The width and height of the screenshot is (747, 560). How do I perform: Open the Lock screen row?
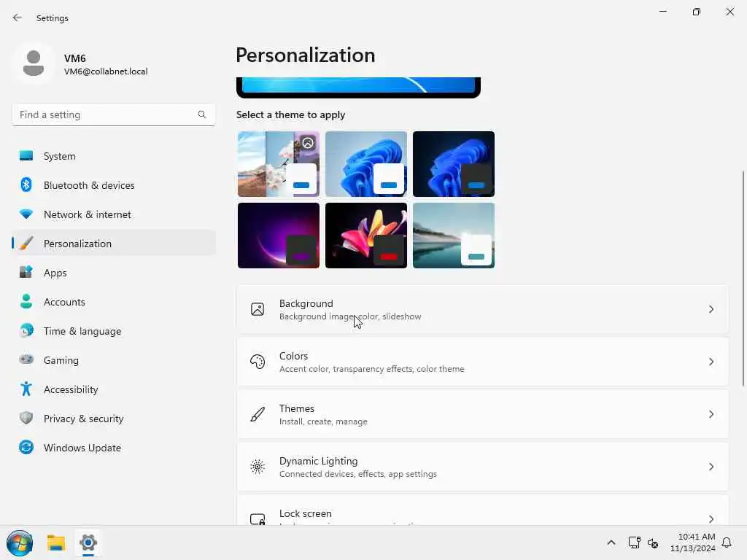coord(482,510)
